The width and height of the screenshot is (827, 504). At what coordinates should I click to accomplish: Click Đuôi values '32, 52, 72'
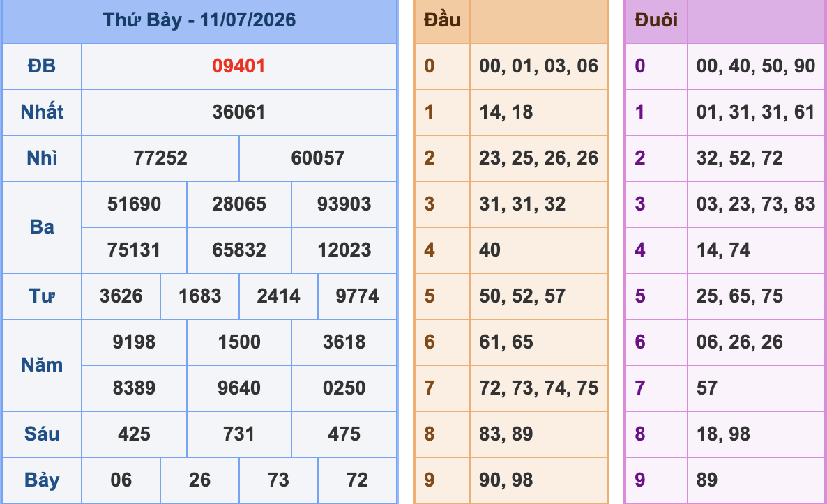[739, 158]
